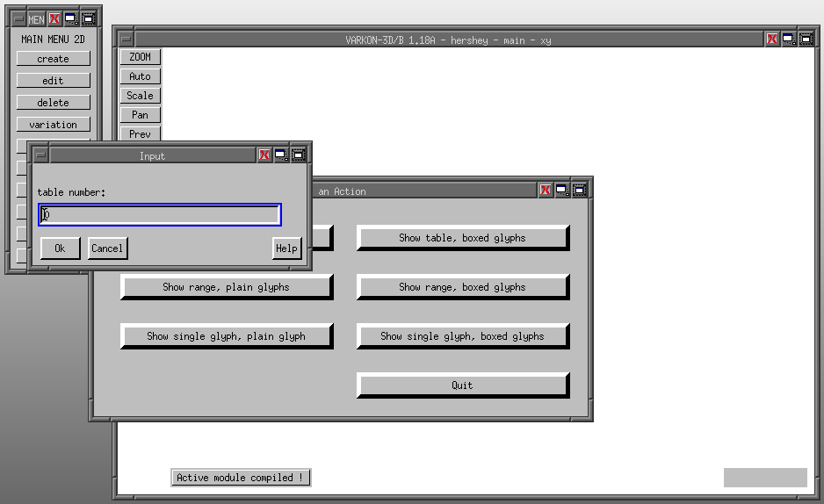Cancel the Input dialog
This screenshot has height=504, width=824.
tap(107, 248)
